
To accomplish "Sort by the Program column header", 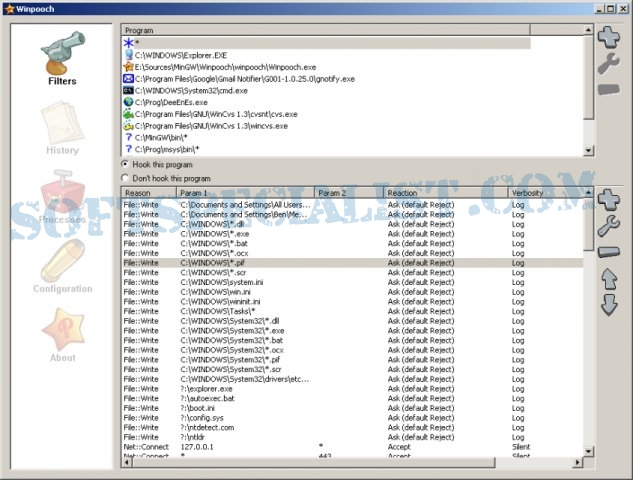I will click(x=325, y=30).
